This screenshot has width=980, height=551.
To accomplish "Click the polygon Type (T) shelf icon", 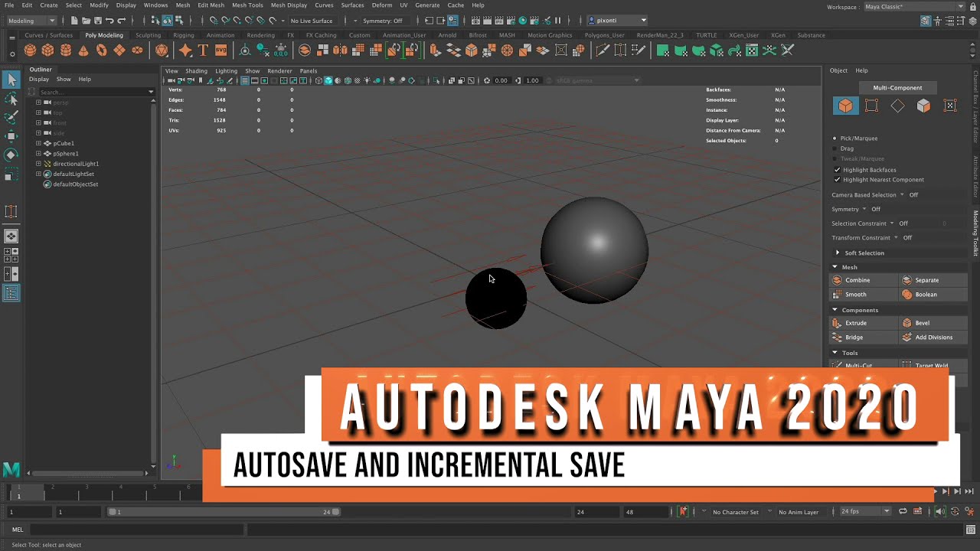I will coord(203,51).
